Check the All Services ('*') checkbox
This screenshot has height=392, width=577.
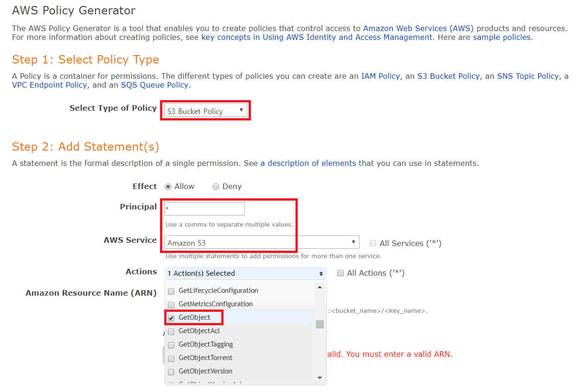pyautogui.click(x=373, y=243)
